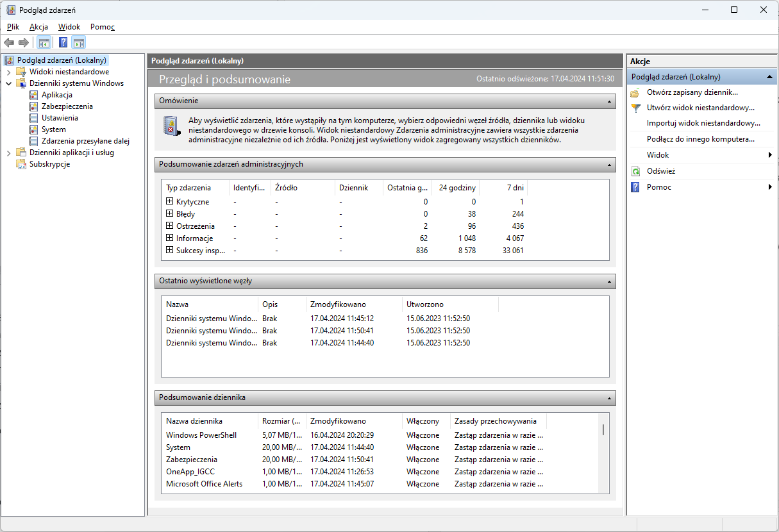The image size is (779, 532).
Task: Click the Otwórz zapisany dziennik folder icon
Action: [635, 92]
